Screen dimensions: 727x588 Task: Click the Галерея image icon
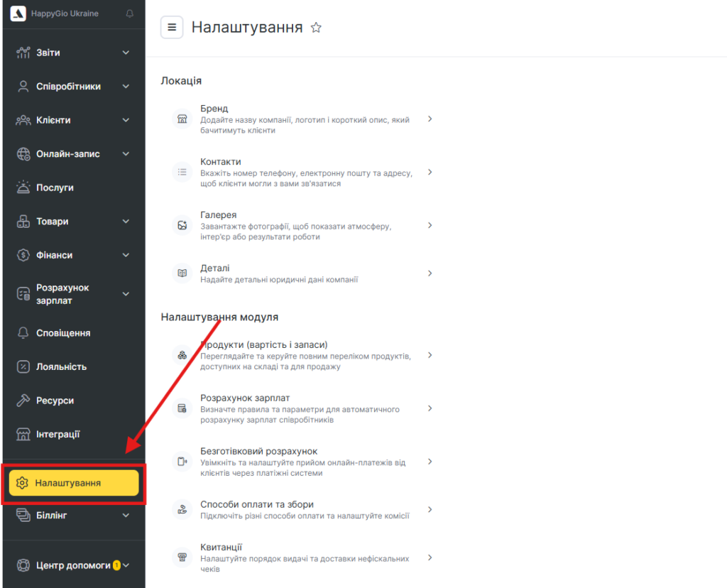[182, 225]
